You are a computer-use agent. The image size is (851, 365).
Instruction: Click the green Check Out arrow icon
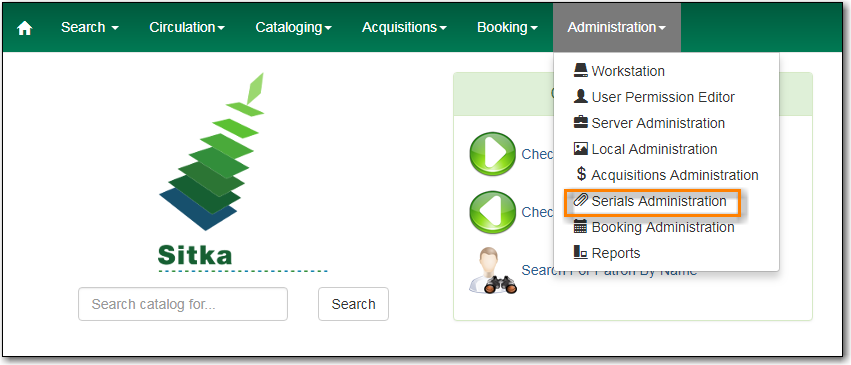coord(492,153)
